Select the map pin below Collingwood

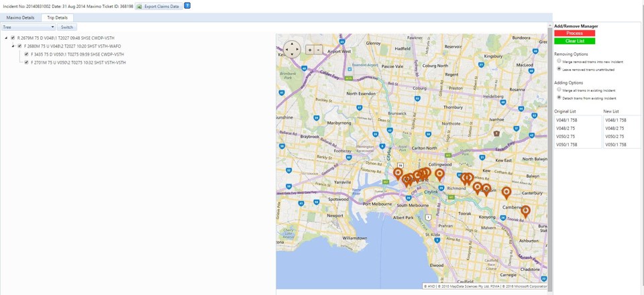pyautogui.click(x=439, y=174)
